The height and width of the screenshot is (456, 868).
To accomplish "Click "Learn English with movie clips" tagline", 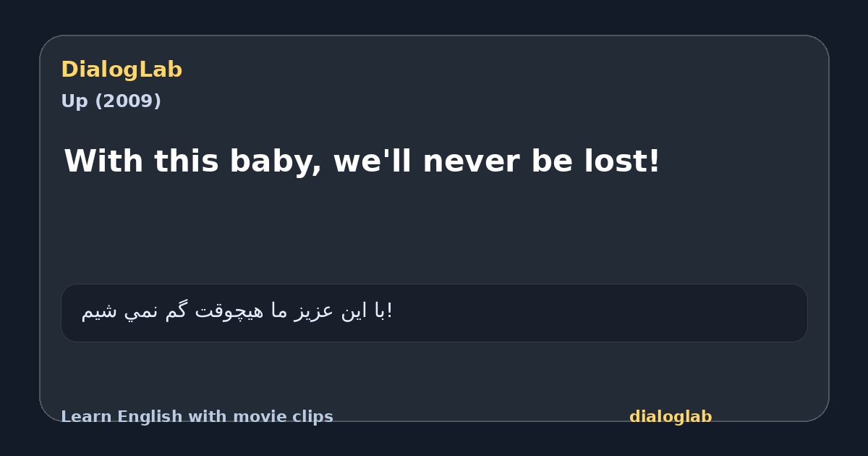I will tap(197, 417).
